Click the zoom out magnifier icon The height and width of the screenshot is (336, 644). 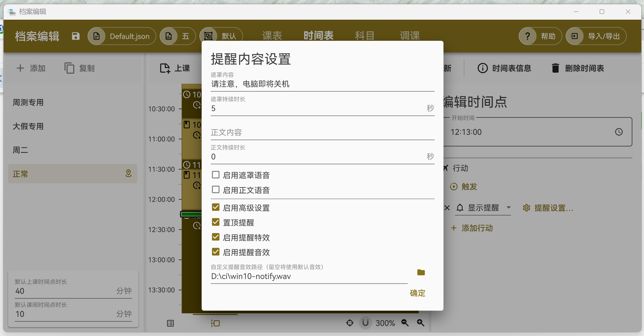[x=405, y=323]
